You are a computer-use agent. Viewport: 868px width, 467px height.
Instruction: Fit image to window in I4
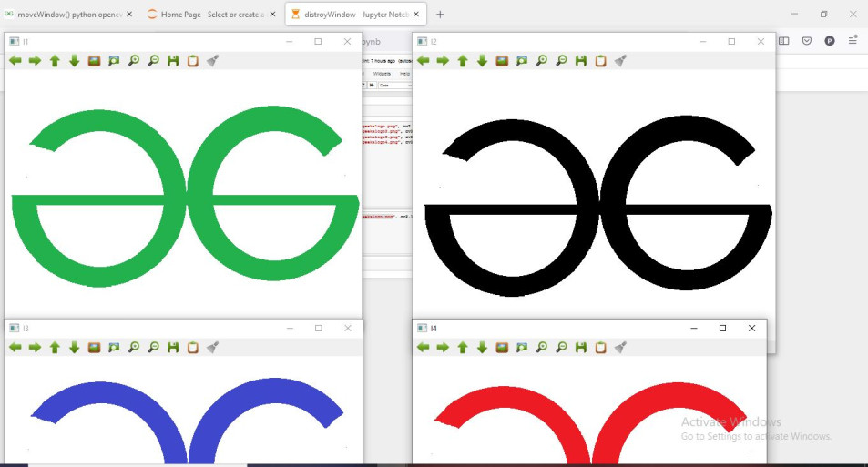click(522, 348)
